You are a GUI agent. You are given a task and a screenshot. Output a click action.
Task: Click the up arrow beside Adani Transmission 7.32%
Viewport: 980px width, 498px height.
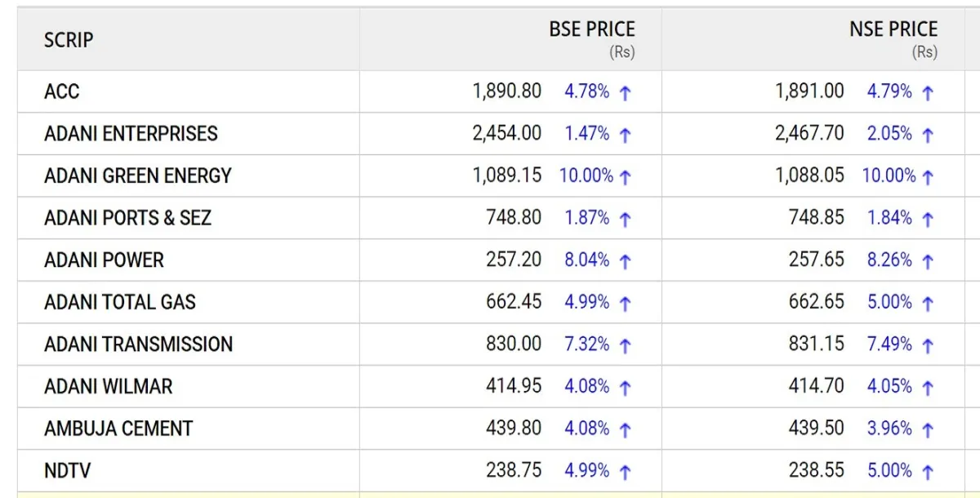[x=626, y=345]
